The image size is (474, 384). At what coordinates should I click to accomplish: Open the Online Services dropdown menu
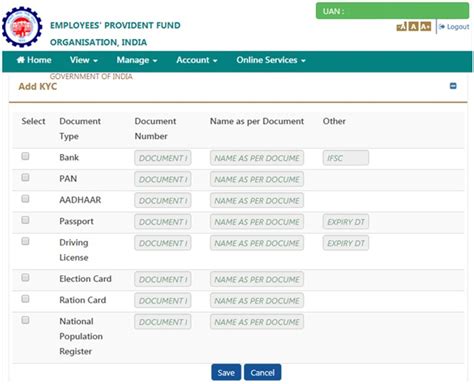tap(271, 60)
